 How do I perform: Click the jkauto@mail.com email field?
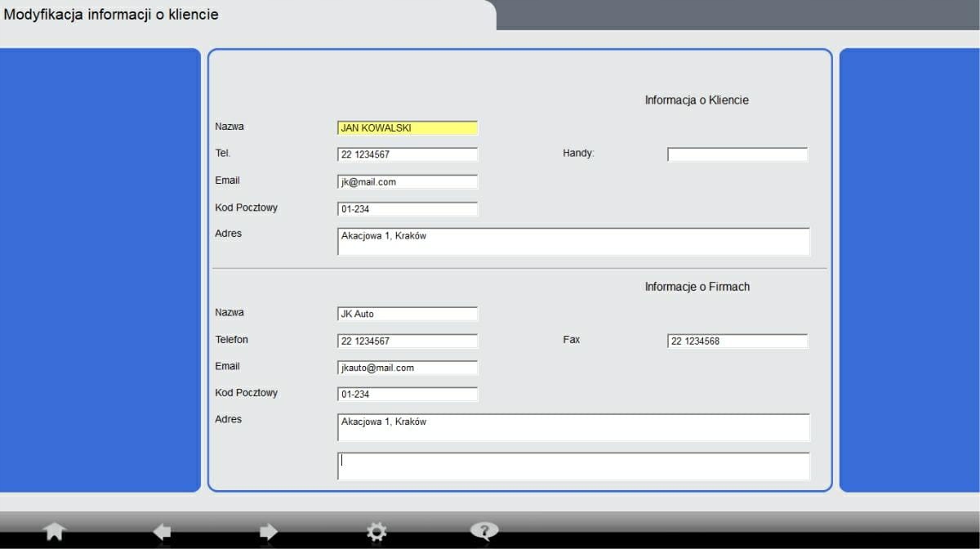point(407,368)
